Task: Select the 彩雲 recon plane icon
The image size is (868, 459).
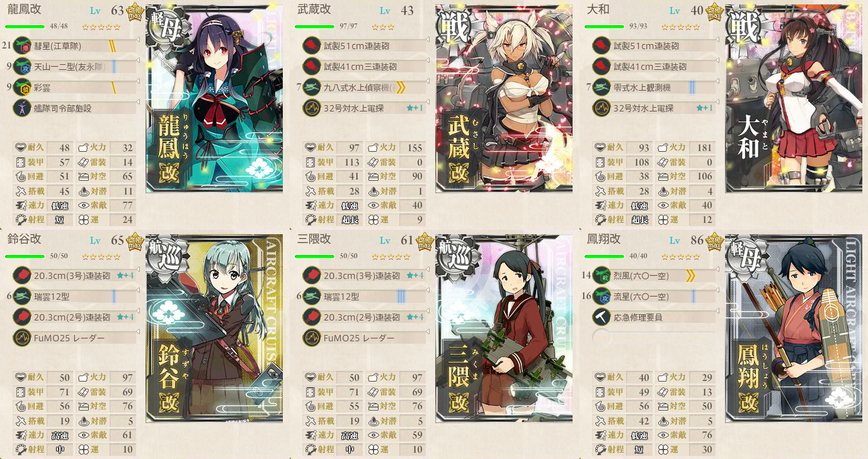Action: (x=22, y=88)
